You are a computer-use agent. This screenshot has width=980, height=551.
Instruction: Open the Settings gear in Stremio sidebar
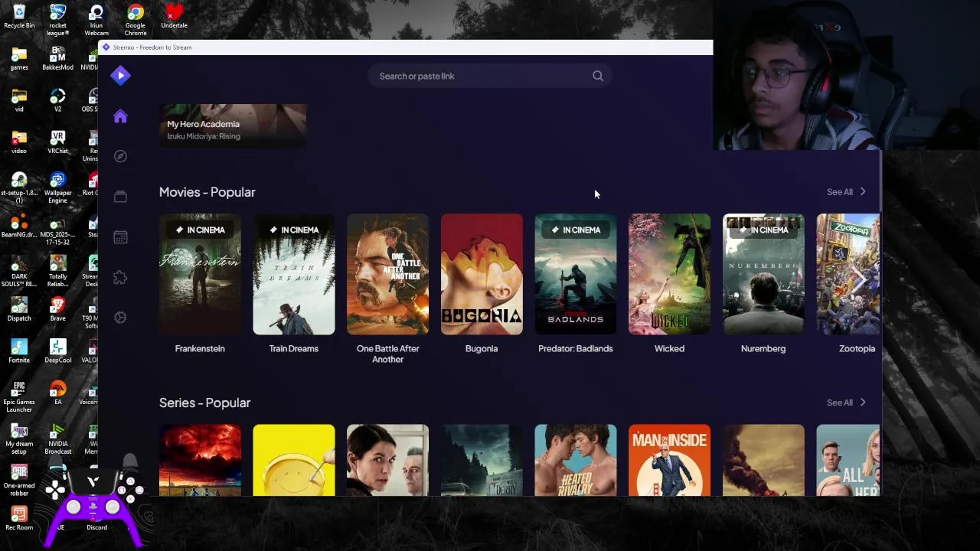[120, 318]
